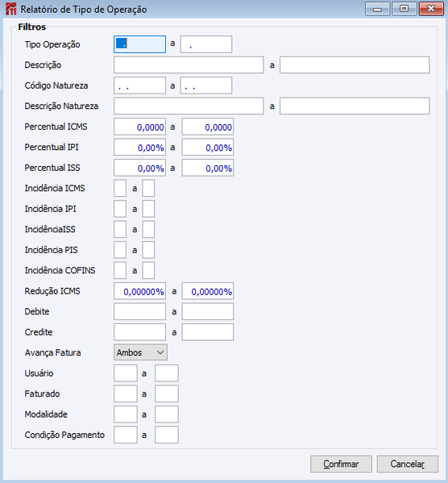Click the red application icon in title bar
This screenshot has width=448, height=483.
point(10,9)
